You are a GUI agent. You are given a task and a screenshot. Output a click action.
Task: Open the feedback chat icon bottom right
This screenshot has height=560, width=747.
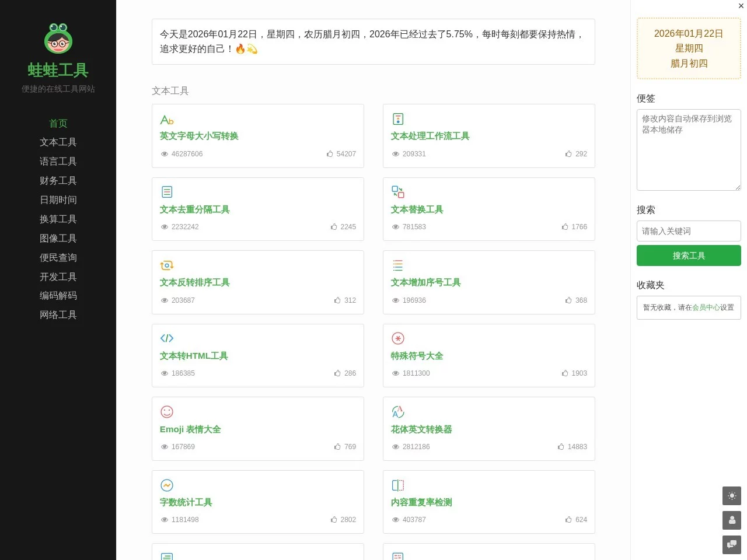pyautogui.click(x=732, y=545)
